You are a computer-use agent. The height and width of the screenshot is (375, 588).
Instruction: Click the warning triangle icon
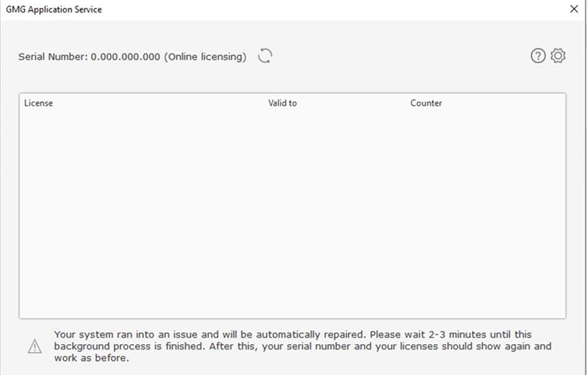pos(35,346)
